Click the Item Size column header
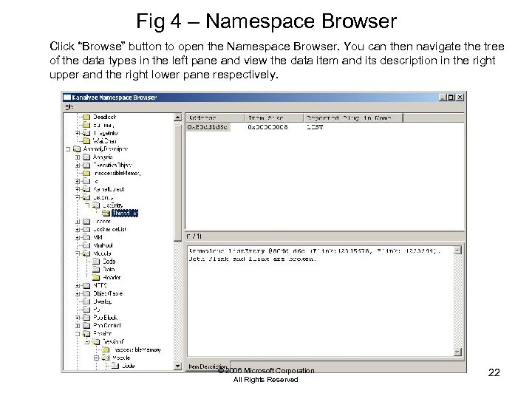Screen dimensions: 532x399 (x=274, y=117)
